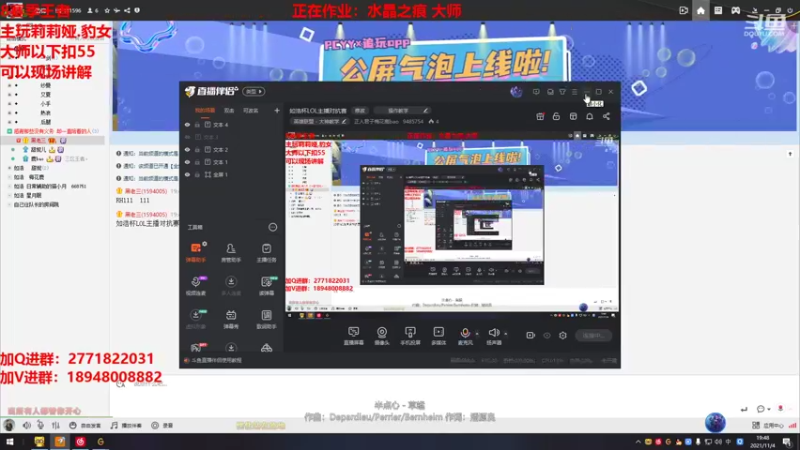
Task: Collapse the 工具箱 toolbox panel
Action: (x=273, y=227)
